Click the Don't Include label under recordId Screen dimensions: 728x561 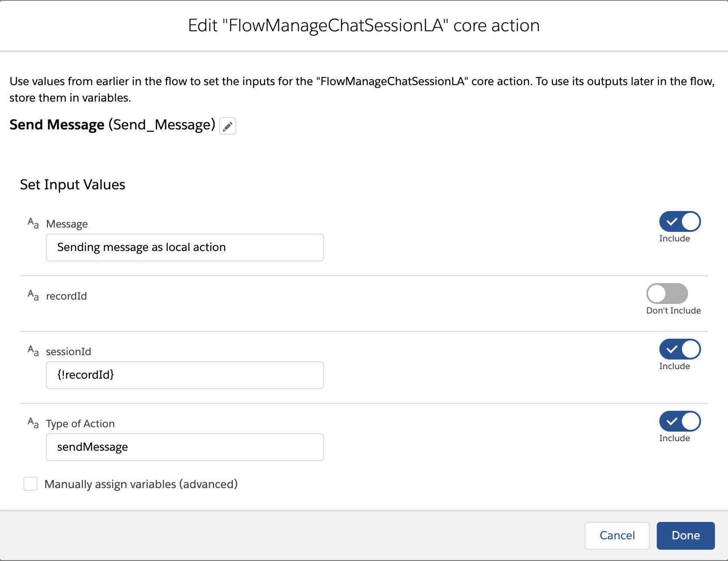tap(674, 310)
